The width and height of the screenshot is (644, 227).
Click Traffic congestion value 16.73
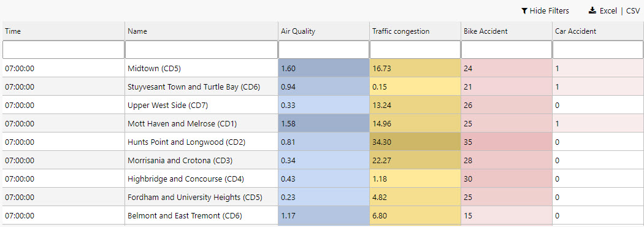[415, 68]
